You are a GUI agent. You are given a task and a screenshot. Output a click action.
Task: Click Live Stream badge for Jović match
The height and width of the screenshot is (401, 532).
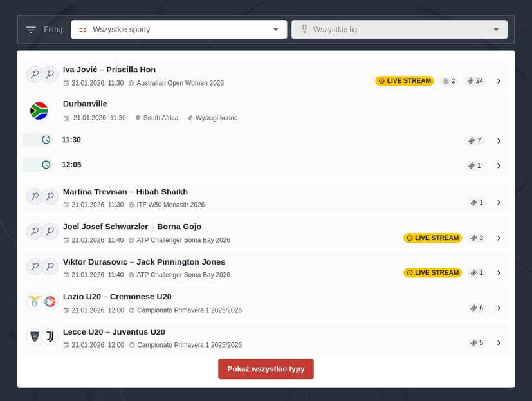pos(405,81)
